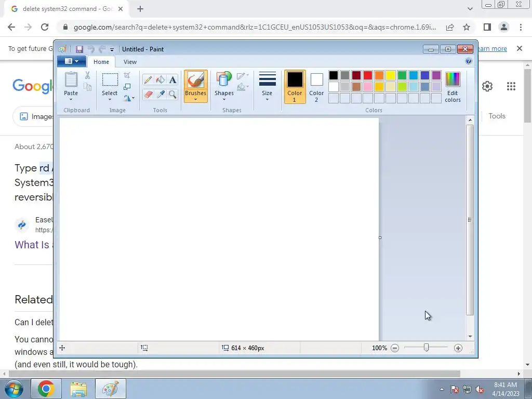Open the Select dropdown arrow
532x399 pixels.
110,99
